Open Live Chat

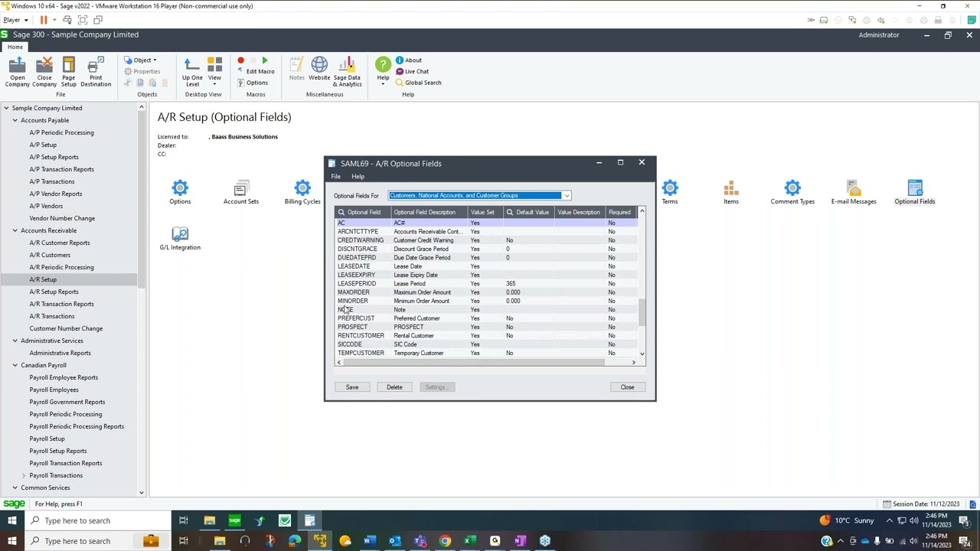click(412, 71)
